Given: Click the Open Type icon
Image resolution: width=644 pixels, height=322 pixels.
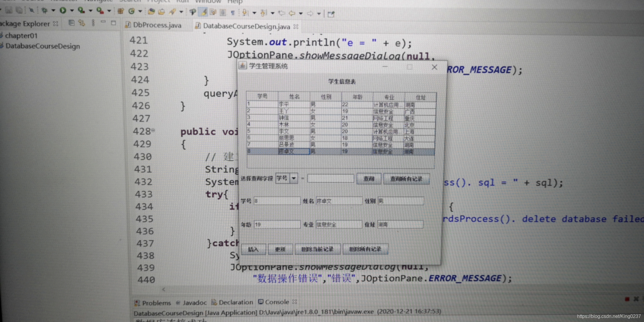Looking at the screenshot, I should [x=151, y=12].
